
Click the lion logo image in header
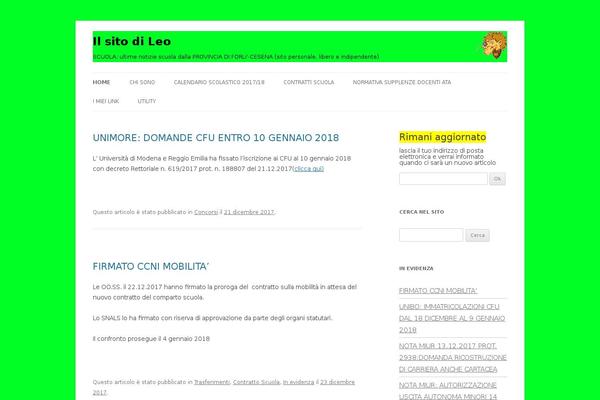494,46
